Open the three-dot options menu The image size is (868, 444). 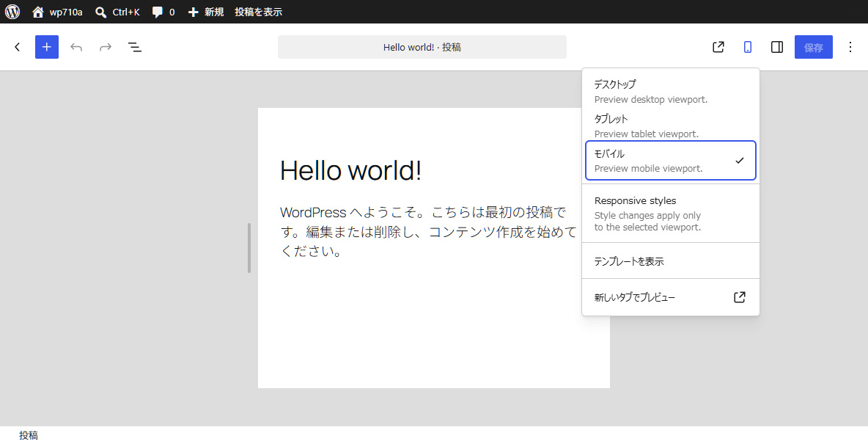(851, 47)
